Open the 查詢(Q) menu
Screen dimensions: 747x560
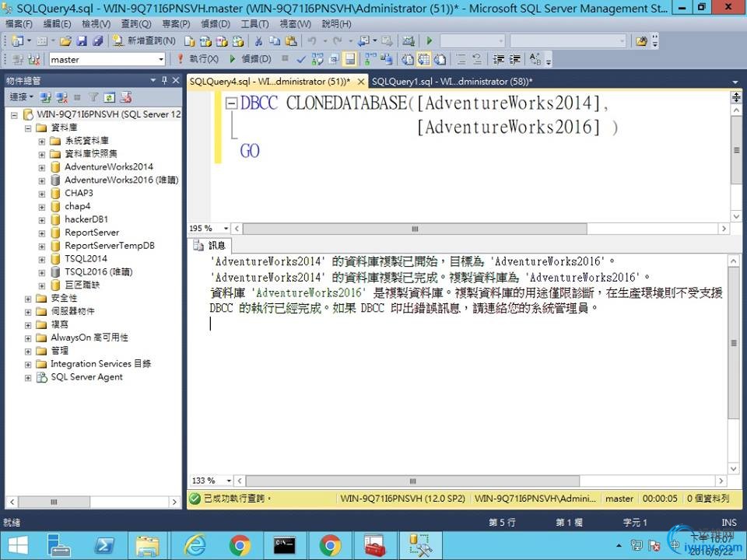click(x=136, y=23)
